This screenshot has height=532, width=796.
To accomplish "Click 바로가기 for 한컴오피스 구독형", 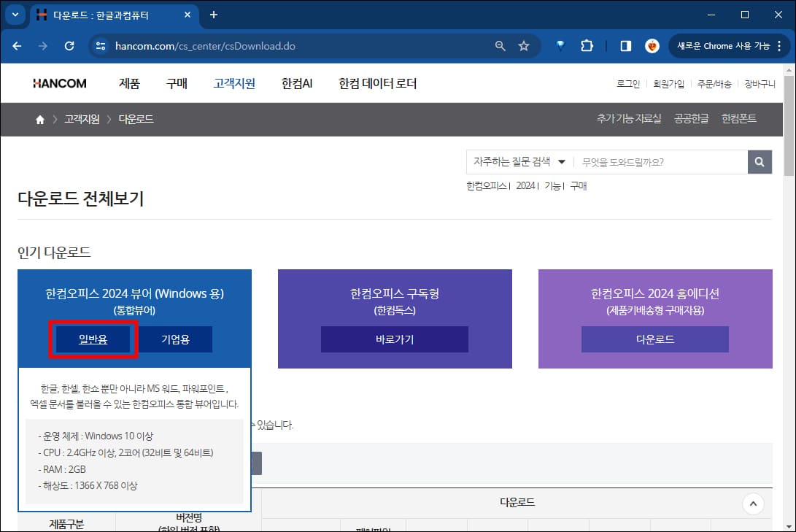I will click(x=394, y=339).
